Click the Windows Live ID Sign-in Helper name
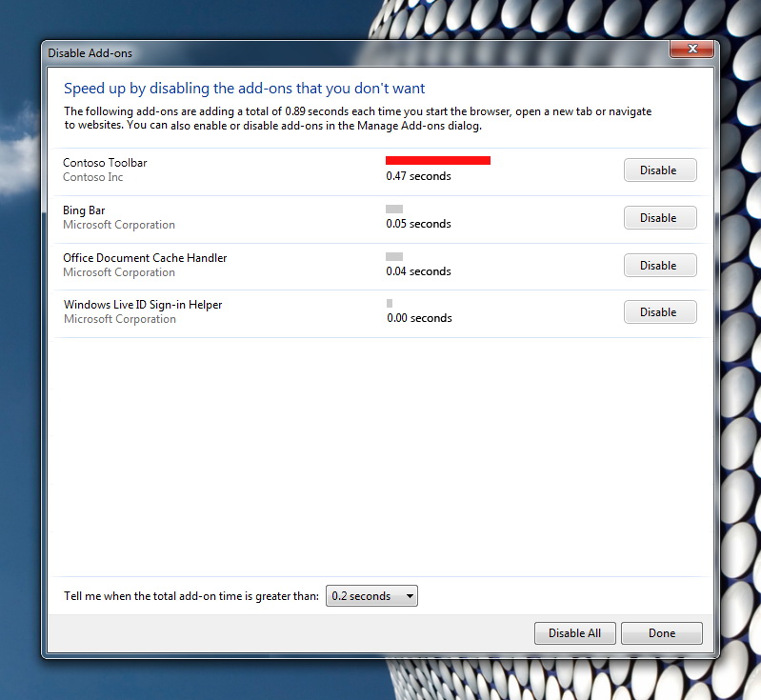This screenshot has height=700, width=761. (143, 305)
